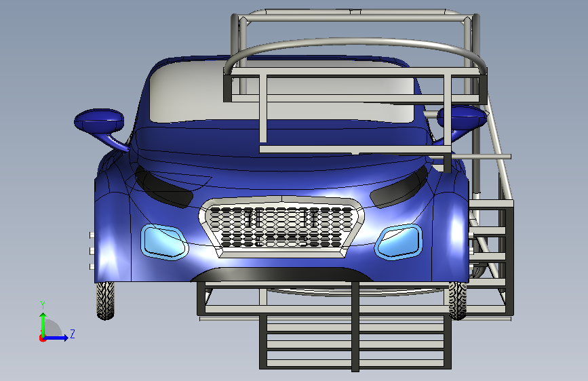Select the front tire on the right side
The image size is (588, 381).
[458, 300]
